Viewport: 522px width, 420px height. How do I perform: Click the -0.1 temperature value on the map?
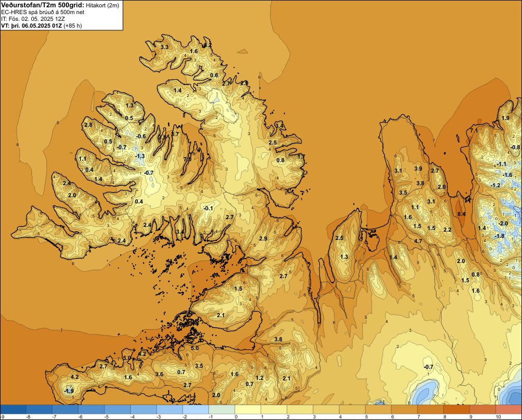coord(208,208)
